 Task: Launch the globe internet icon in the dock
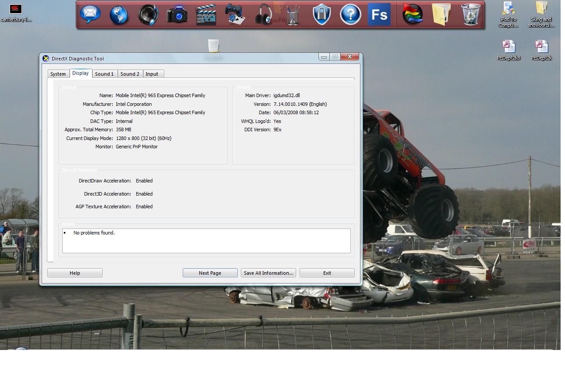coord(119,15)
